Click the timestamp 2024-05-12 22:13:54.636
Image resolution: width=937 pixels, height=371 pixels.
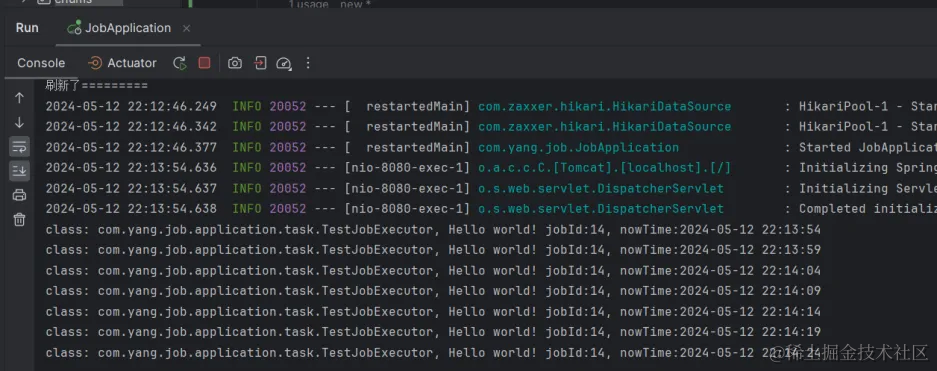[x=131, y=168]
